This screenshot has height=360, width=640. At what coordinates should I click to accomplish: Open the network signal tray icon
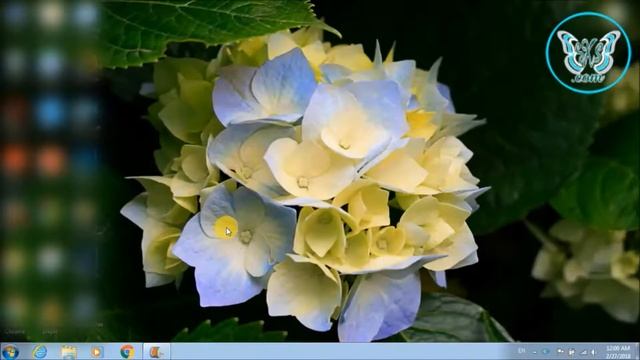coord(584,352)
